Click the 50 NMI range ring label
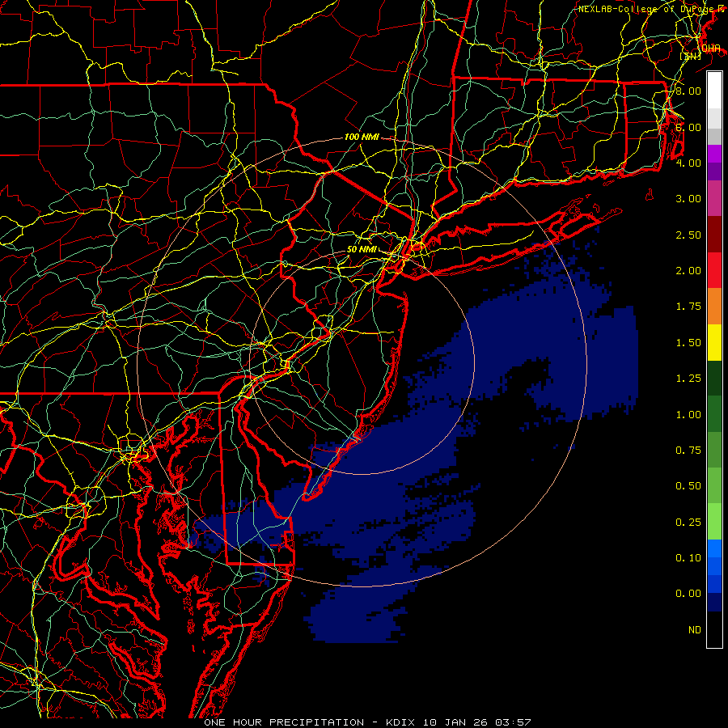This screenshot has height=728, width=728. point(362,249)
